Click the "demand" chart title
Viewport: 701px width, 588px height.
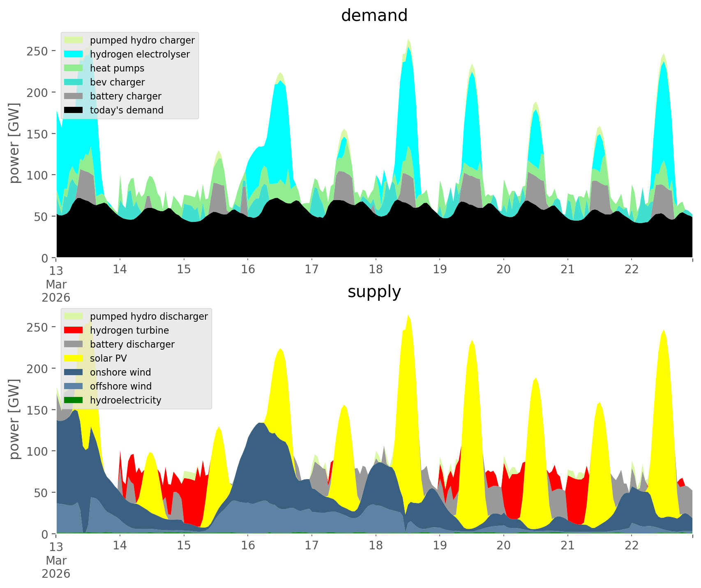point(374,16)
